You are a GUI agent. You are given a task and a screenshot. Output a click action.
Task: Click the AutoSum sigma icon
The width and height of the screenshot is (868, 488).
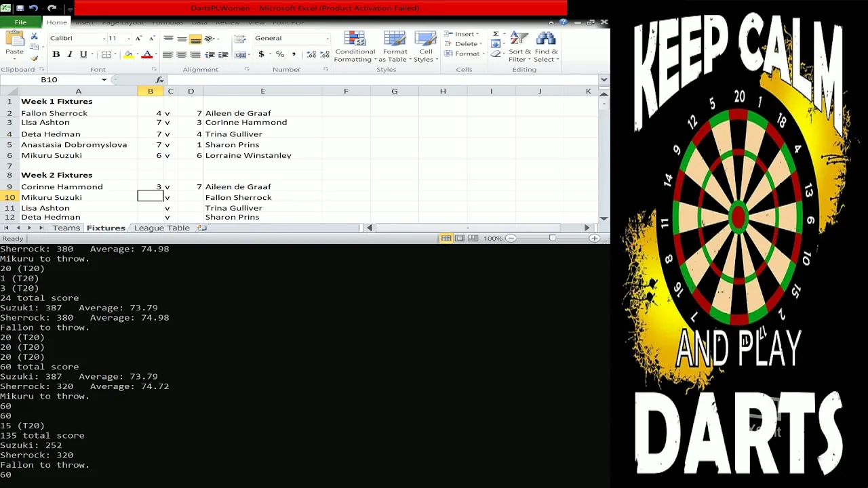496,34
